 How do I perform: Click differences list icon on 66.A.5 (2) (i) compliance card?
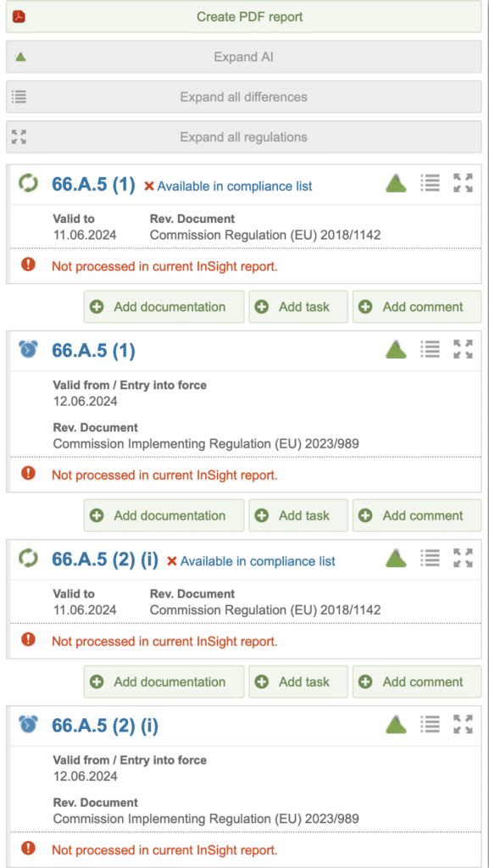click(430, 558)
